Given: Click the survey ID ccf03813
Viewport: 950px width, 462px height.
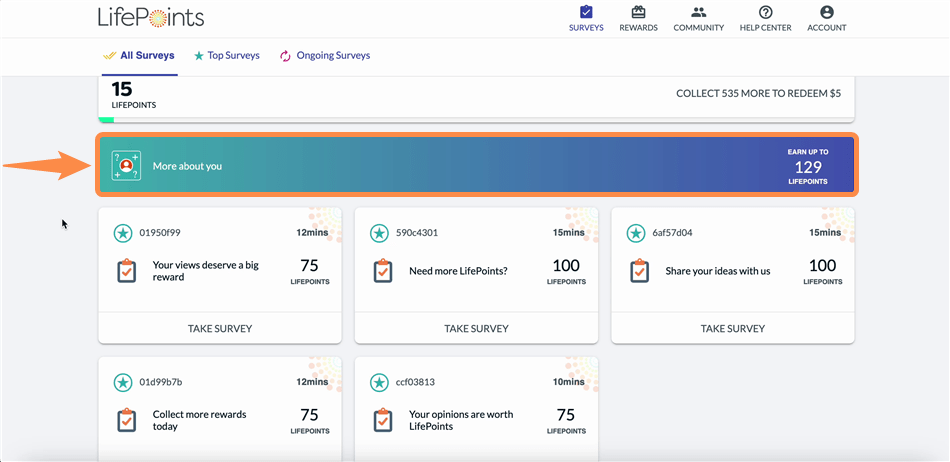Looking at the screenshot, I should [415, 382].
